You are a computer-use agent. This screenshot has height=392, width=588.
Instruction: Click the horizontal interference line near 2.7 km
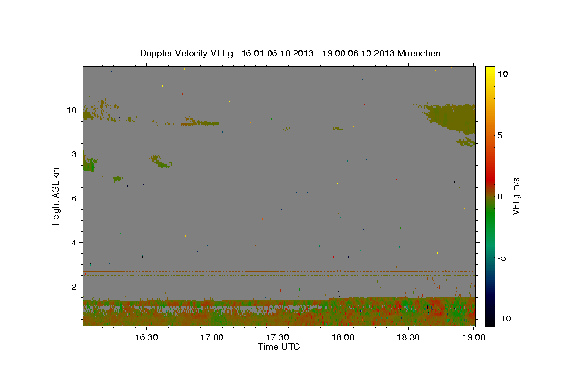click(279, 271)
